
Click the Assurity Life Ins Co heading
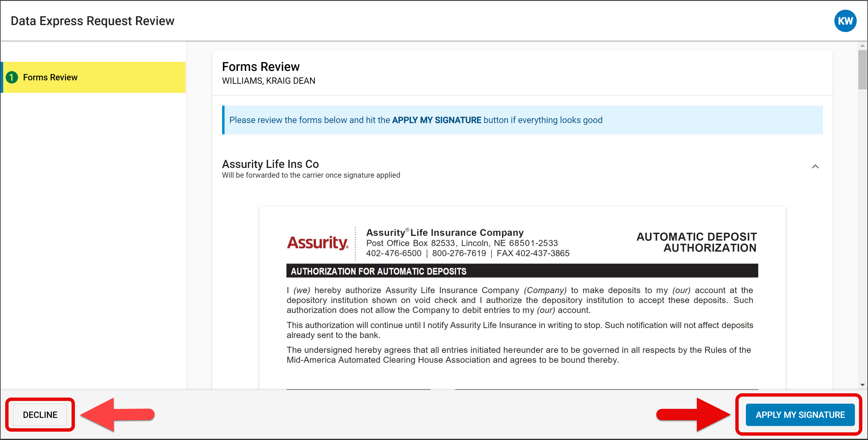(x=270, y=164)
